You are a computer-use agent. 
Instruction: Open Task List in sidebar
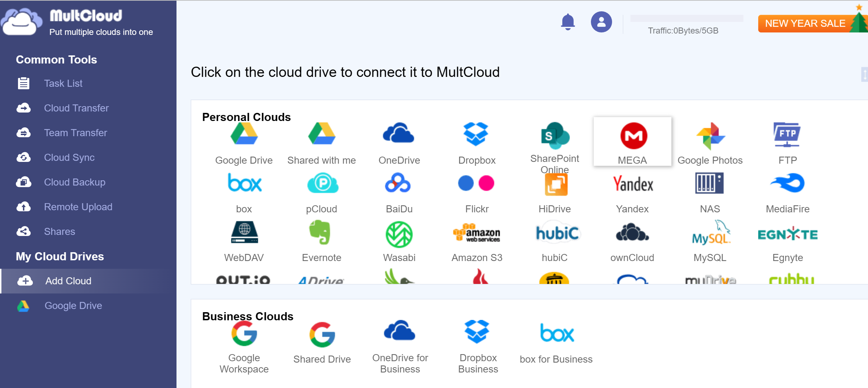(63, 84)
